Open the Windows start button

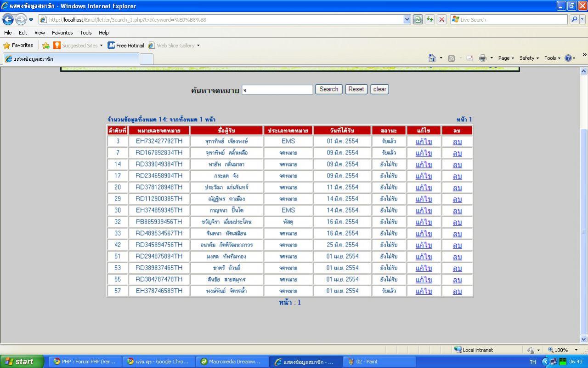click(x=22, y=362)
